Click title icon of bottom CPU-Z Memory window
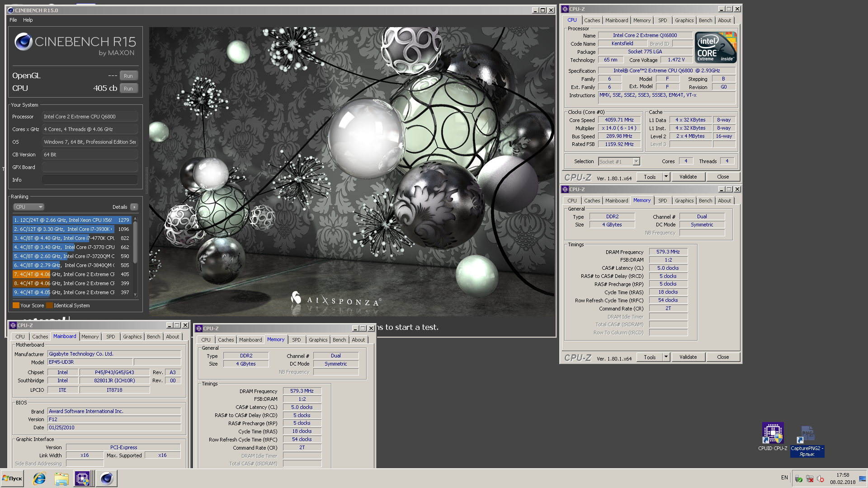The image size is (868, 488). [199, 328]
